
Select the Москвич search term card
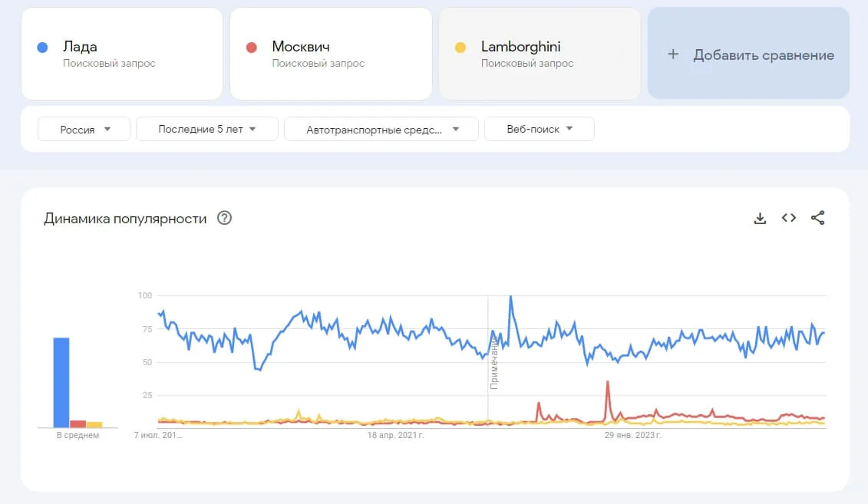[331, 54]
